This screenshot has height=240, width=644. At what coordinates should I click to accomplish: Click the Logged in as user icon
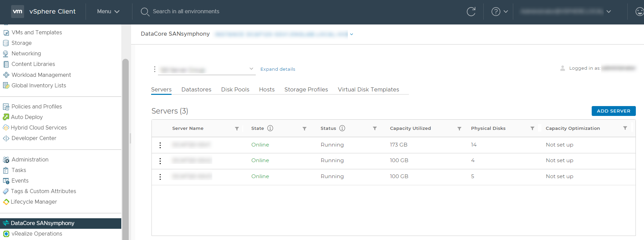(562, 68)
